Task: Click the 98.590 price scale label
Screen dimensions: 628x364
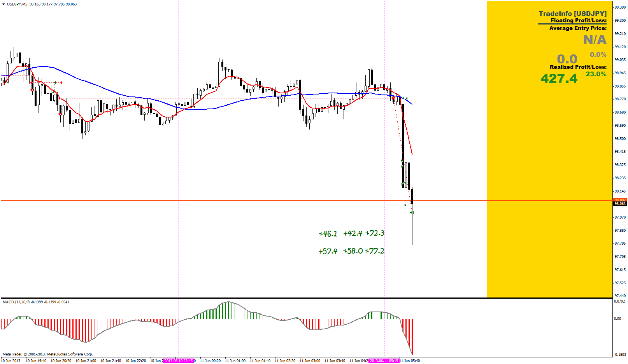Action: pos(620,126)
